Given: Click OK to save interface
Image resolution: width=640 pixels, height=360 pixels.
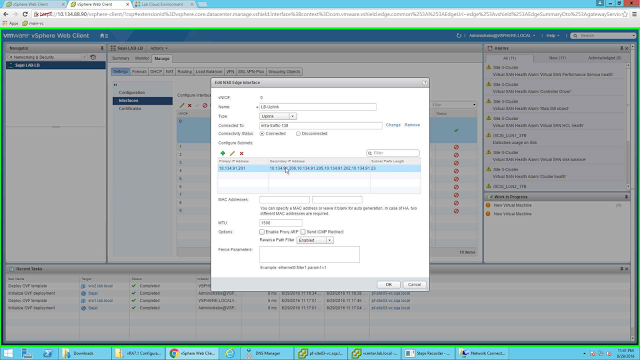Looking at the screenshot, I should 389,284.
